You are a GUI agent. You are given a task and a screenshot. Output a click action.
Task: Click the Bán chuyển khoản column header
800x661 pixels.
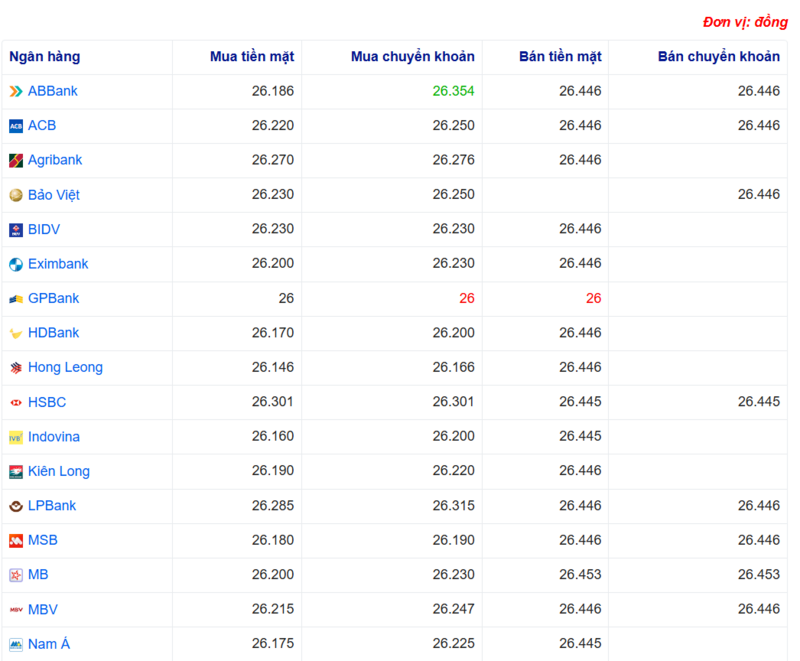click(718, 57)
